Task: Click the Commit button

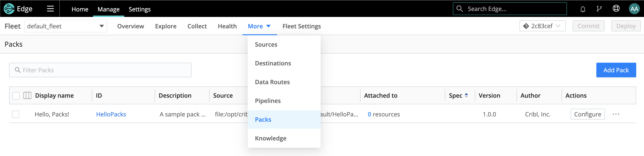Action: (x=589, y=26)
